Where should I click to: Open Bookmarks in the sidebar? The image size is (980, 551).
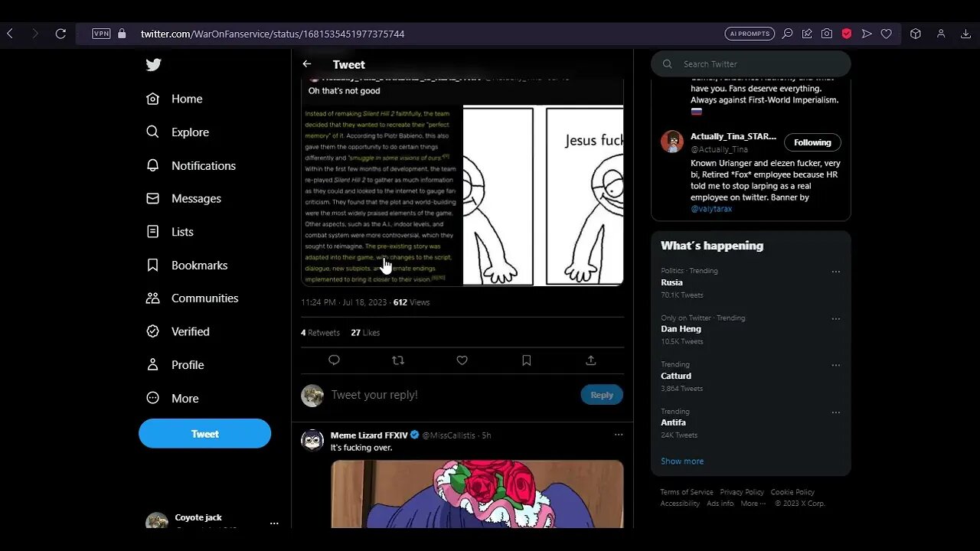(x=199, y=266)
